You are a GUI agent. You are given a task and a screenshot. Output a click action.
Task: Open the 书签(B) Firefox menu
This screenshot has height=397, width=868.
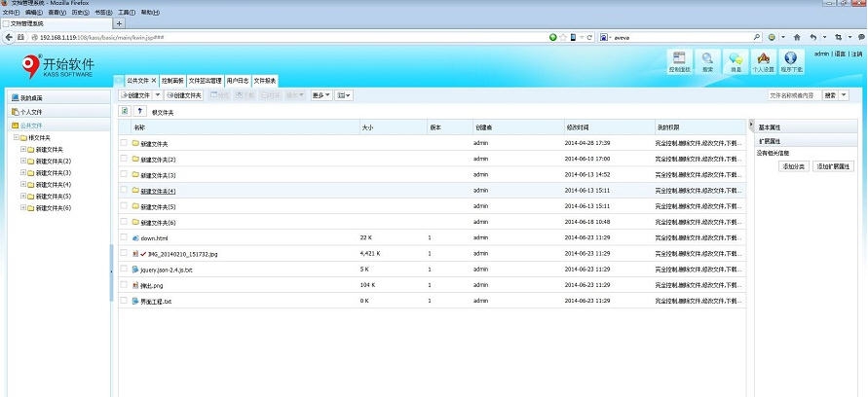click(x=103, y=13)
